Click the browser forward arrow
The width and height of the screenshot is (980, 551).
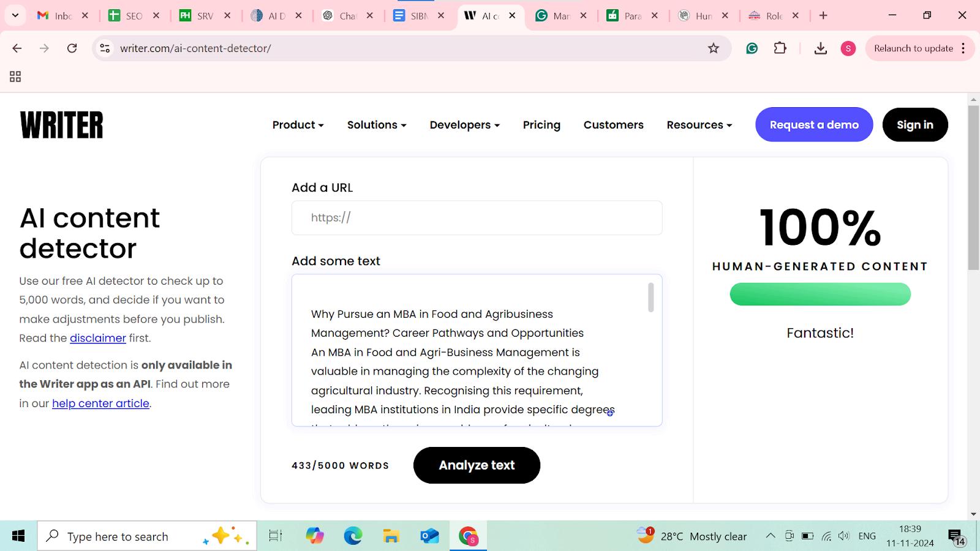tap(44, 48)
